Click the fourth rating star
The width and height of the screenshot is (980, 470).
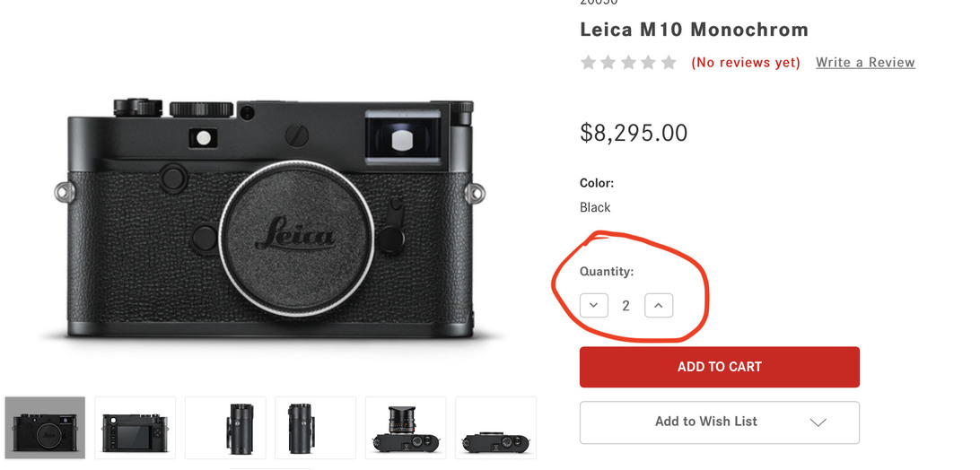click(x=648, y=63)
